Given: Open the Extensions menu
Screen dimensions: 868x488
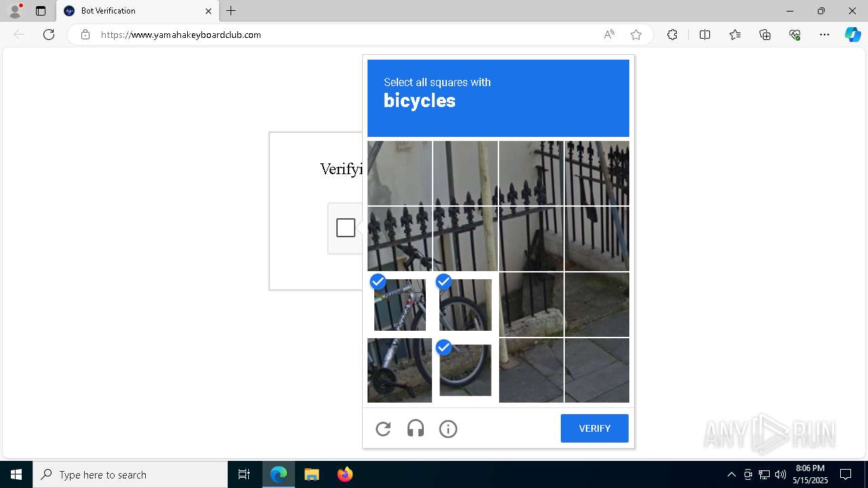Looking at the screenshot, I should 672,35.
